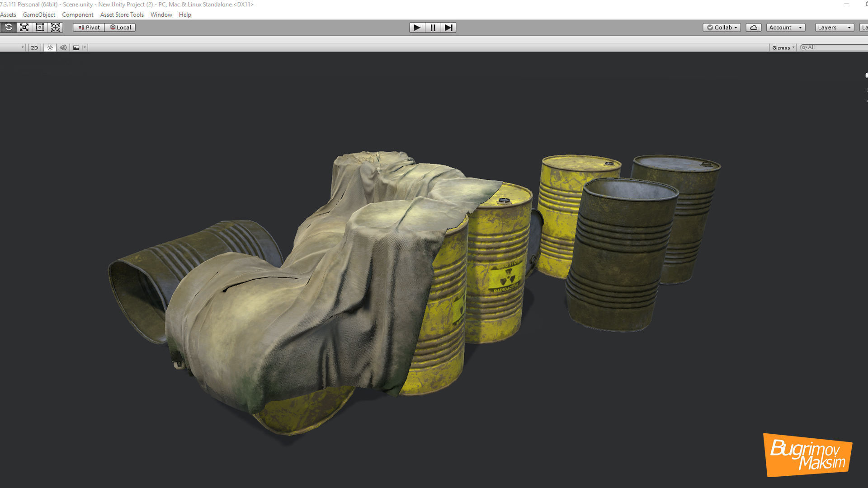The height and width of the screenshot is (488, 868).
Task: Open the Help menu
Action: (185, 15)
